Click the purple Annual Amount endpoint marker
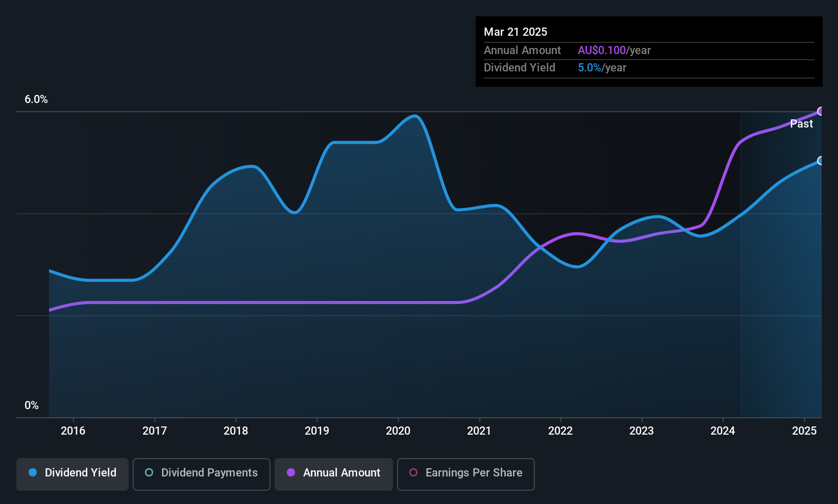Viewport: 838px width, 504px height. 821,111
